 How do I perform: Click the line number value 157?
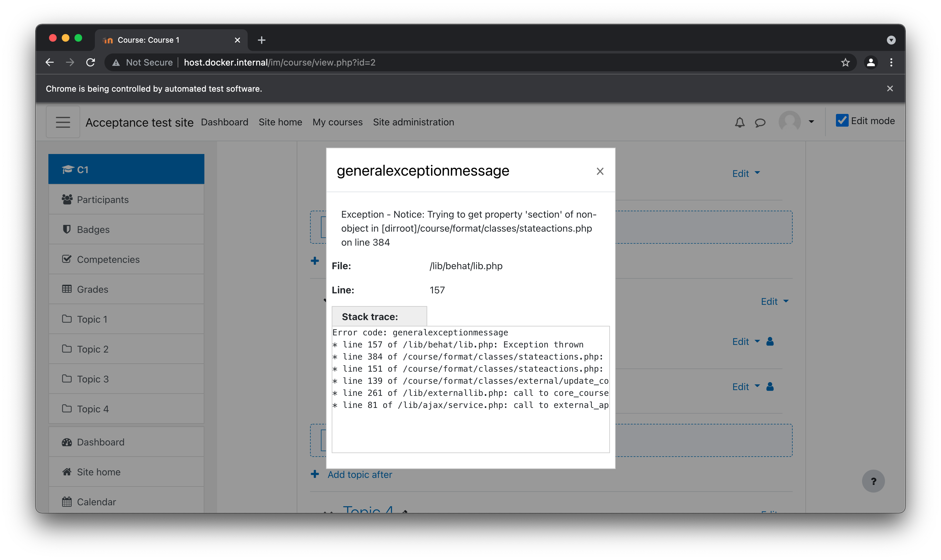pyautogui.click(x=437, y=290)
